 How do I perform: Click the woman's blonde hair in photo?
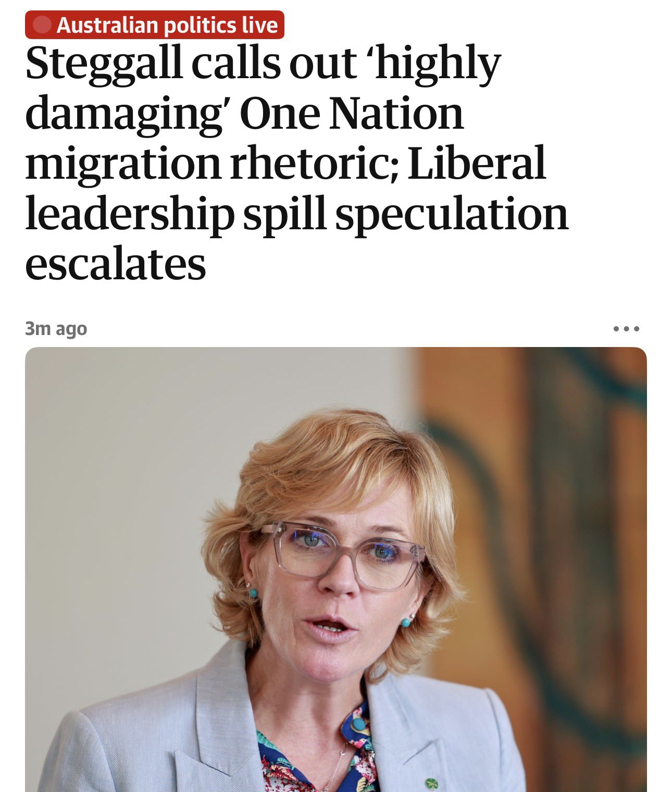coord(333,459)
